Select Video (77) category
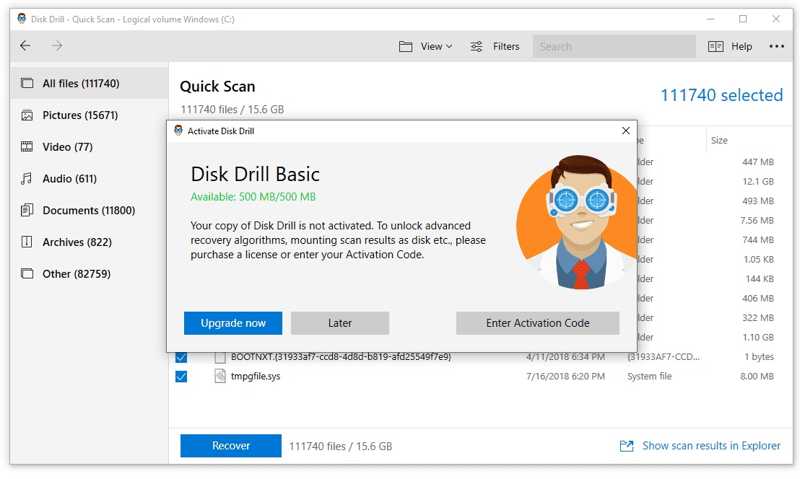 click(x=89, y=147)
